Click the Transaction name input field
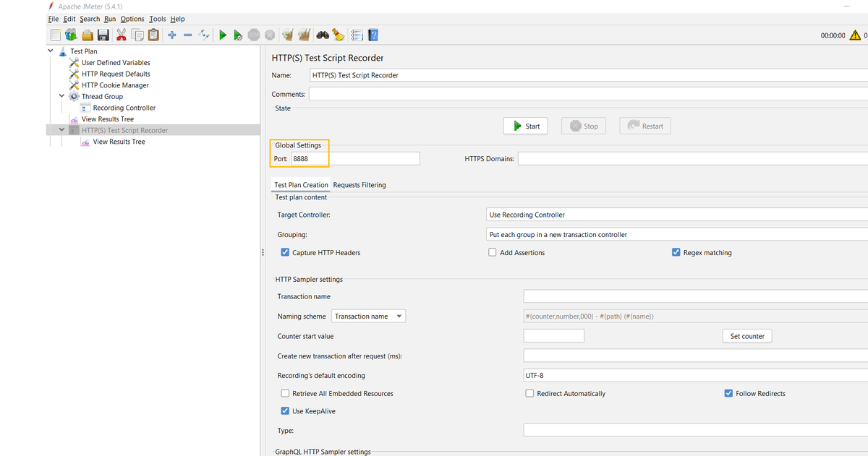The image size is (868, 456). tap(696, 296)
